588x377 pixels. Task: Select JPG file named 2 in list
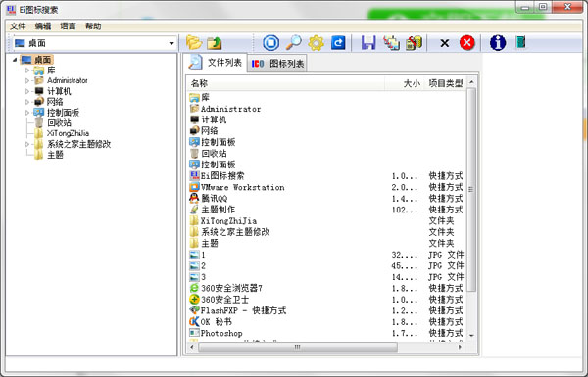[327, 265]
